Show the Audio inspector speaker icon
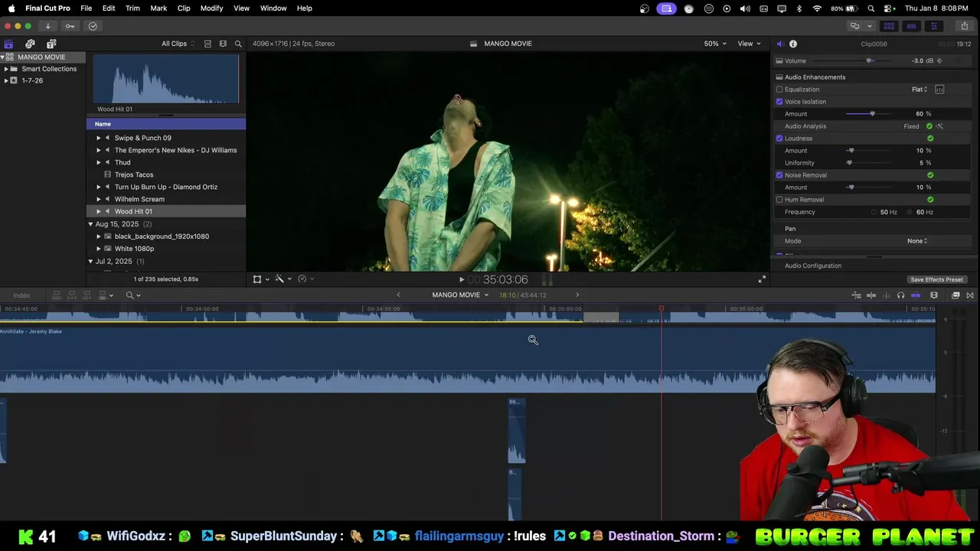The image size is (980, 551). (779, 44)
